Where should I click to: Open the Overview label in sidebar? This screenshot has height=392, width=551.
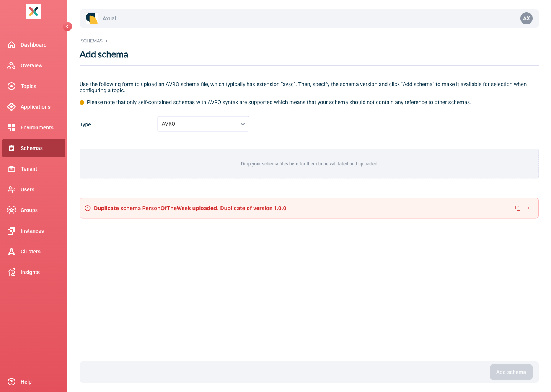[31, 65]
